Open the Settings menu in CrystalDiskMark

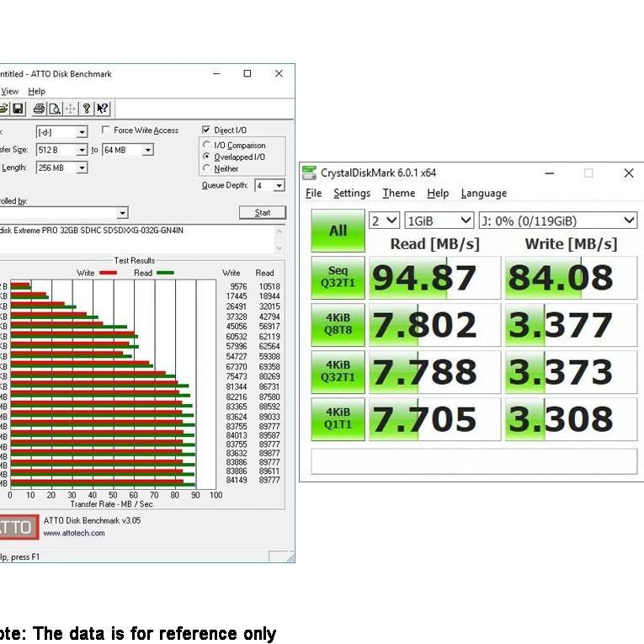[x=351, y=194]
